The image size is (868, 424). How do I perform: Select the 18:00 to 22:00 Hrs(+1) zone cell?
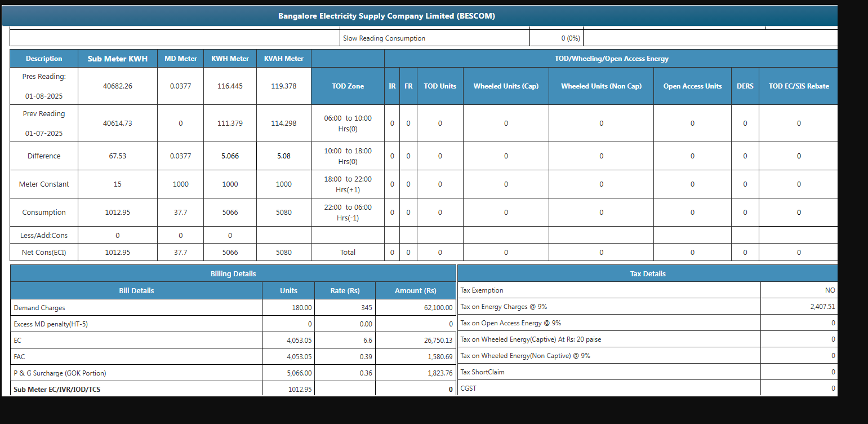(348, 184)
